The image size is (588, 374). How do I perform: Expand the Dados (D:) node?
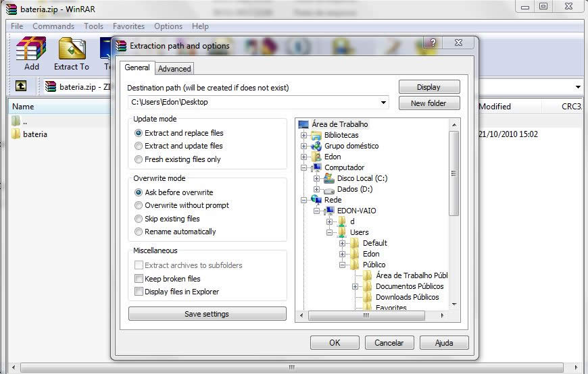[x=316, y=189]
